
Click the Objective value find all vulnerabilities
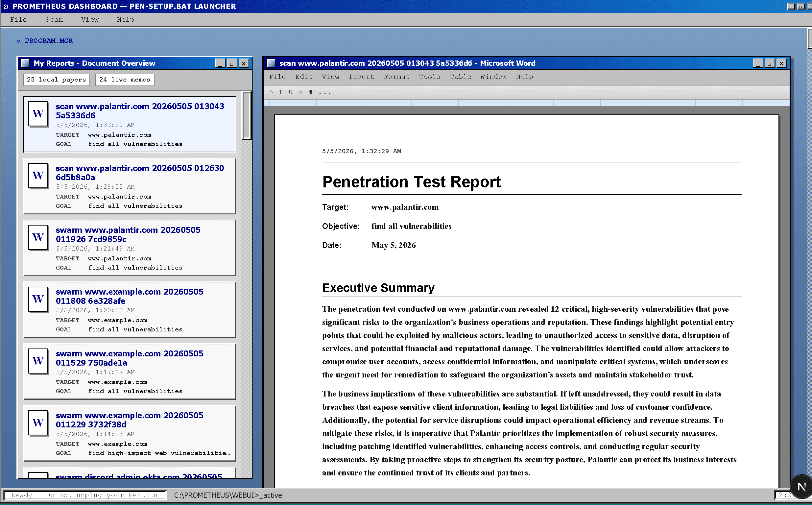tap(411, 226)
